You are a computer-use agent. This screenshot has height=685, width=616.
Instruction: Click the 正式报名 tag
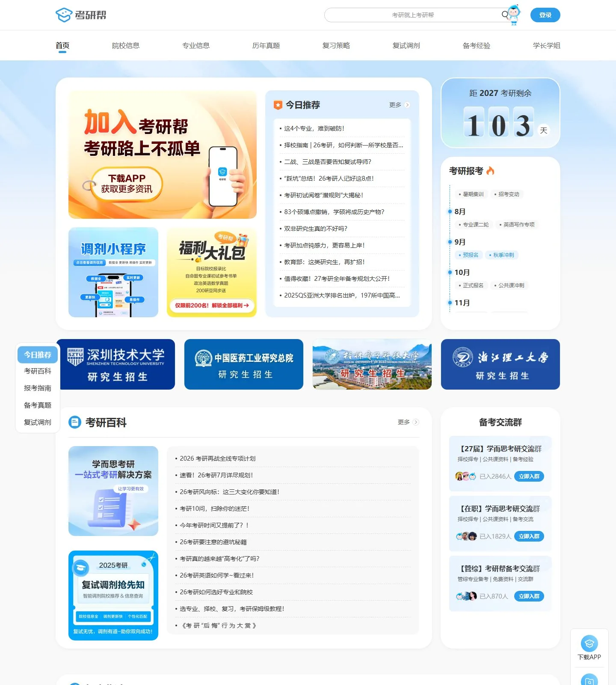(x=471, y=285)
